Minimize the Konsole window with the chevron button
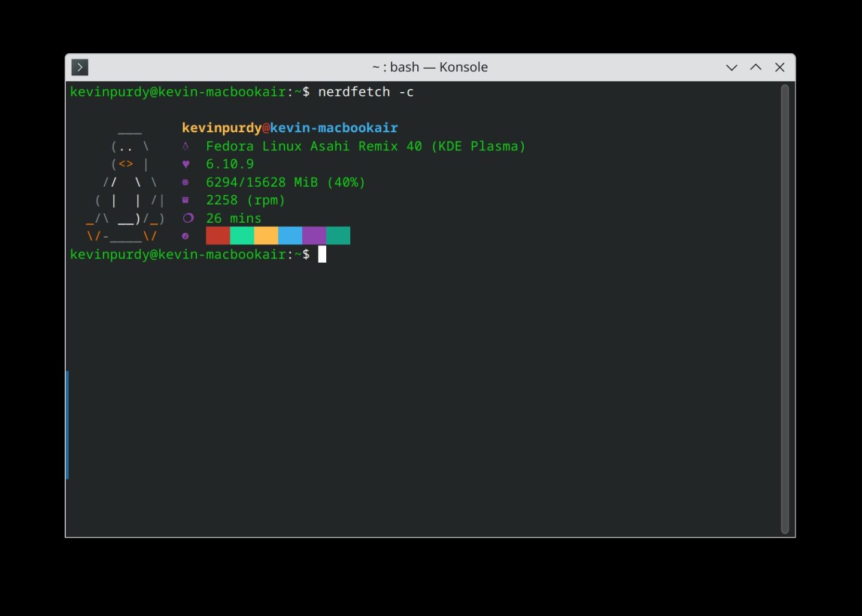Screen dimensions: 862x616 (x=732, y=67)
